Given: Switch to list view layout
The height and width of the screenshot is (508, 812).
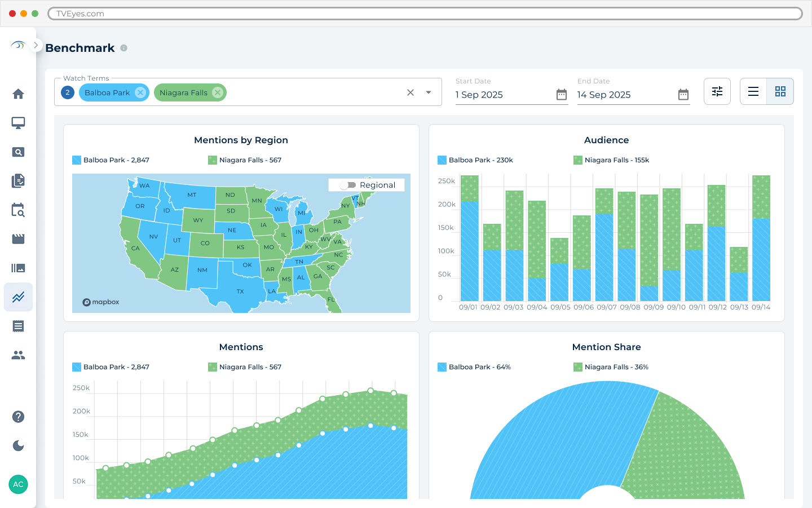Looking at the screenshot, I should coord(753,91).
